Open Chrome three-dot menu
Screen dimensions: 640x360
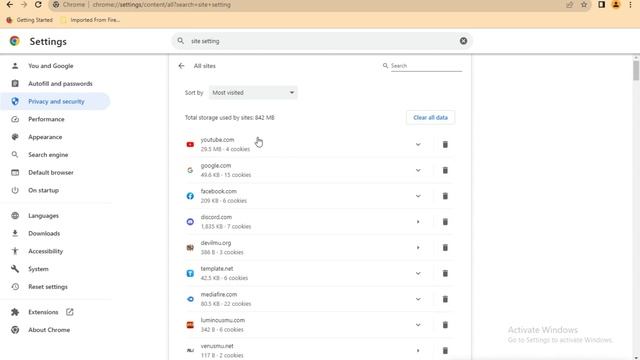coord(630,4)
